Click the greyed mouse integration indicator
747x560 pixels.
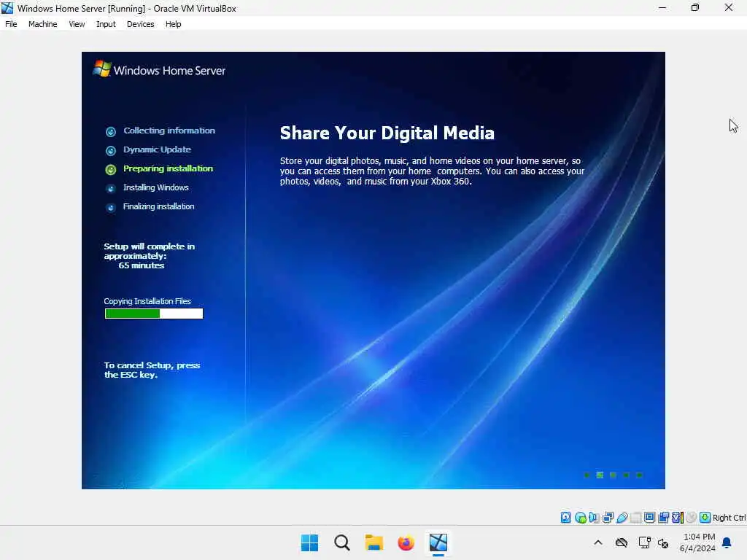692,517
